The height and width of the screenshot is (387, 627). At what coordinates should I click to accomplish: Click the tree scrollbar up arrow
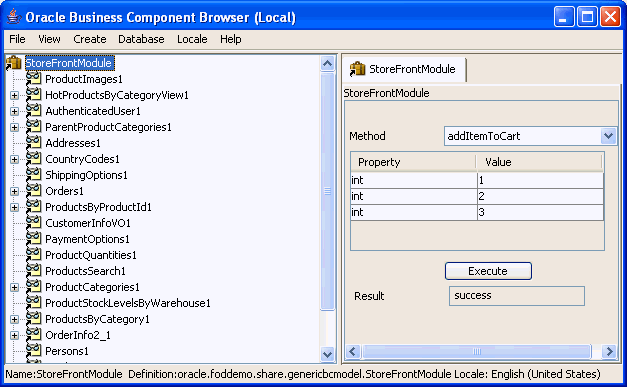click(327, 64)
